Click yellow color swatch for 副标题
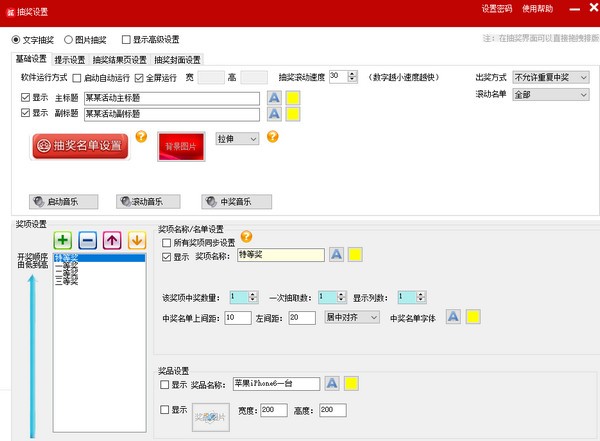 (x=294, y=114)
